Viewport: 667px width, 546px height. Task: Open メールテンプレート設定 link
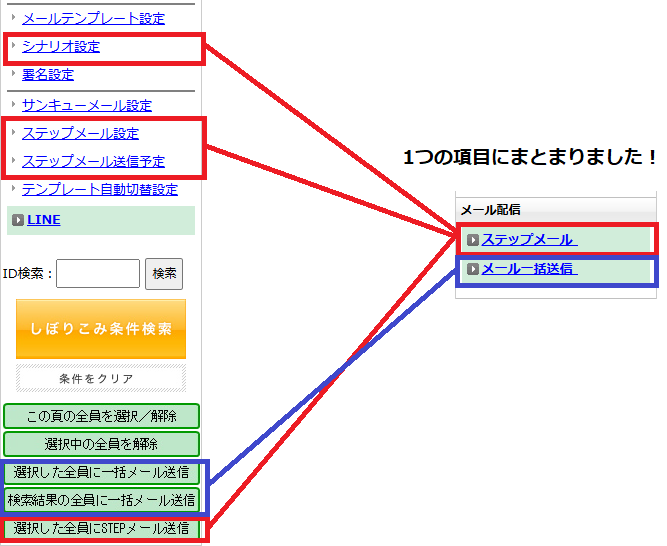(93, 19)
